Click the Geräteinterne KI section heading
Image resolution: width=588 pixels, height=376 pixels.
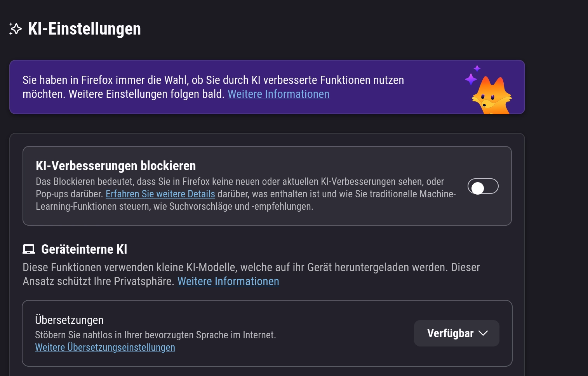click(x=84, y=249)
